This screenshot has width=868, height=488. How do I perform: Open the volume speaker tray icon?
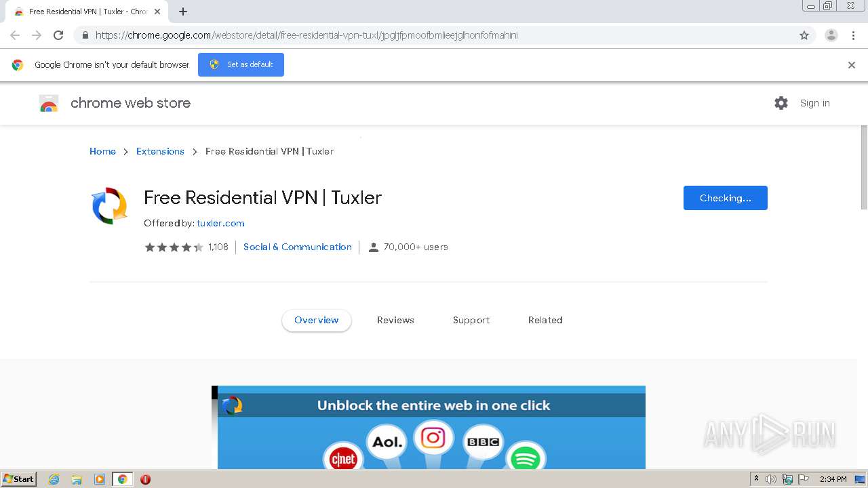point(771,479)
